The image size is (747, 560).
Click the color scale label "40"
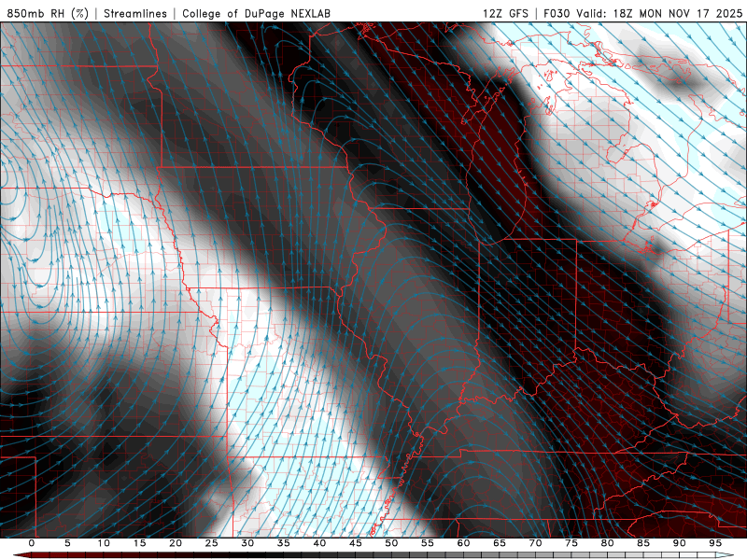click(319, 543)
